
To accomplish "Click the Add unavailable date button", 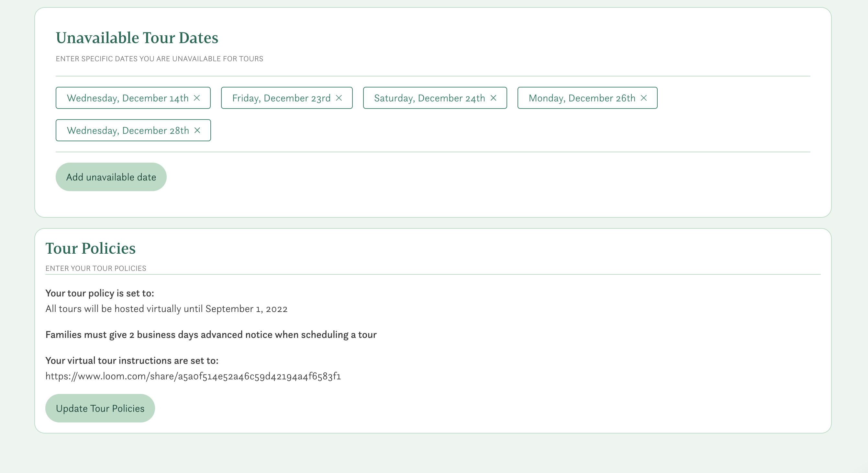I will tap(111, 177).
